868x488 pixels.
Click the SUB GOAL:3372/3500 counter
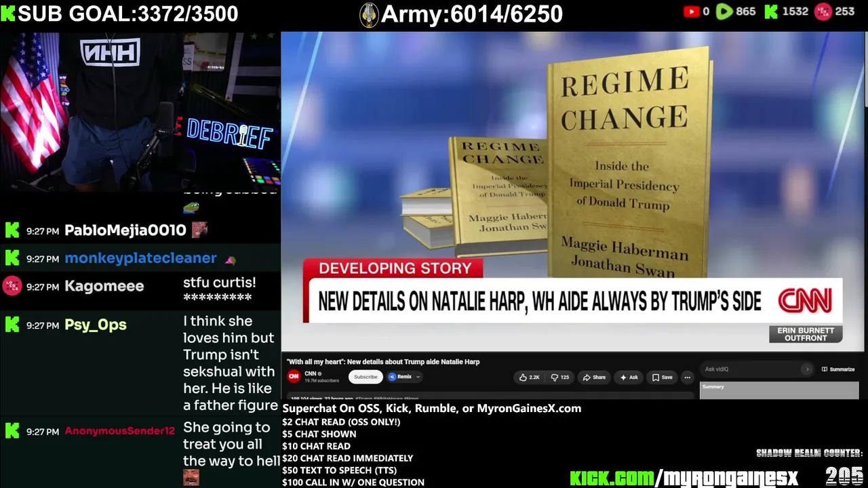tap(127, 14)
